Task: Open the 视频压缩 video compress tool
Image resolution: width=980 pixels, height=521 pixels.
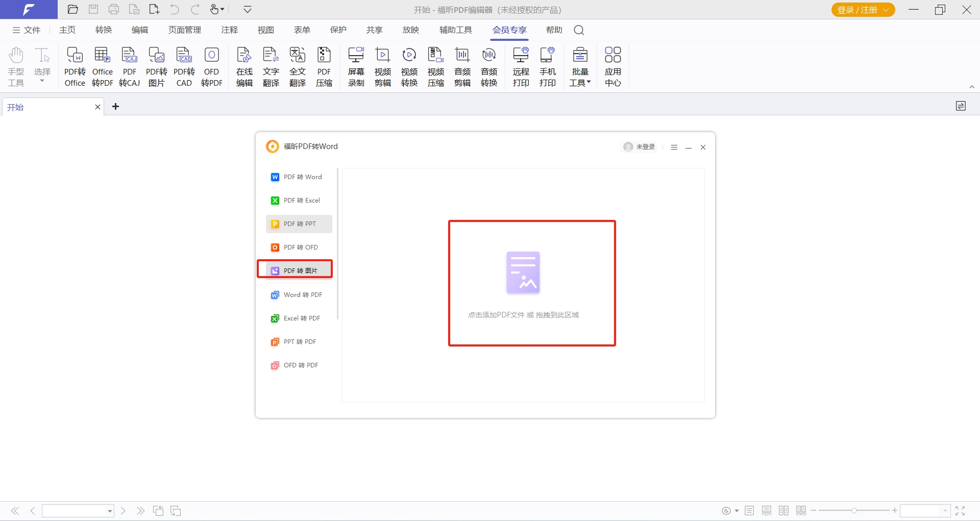Action: (436, 66)
